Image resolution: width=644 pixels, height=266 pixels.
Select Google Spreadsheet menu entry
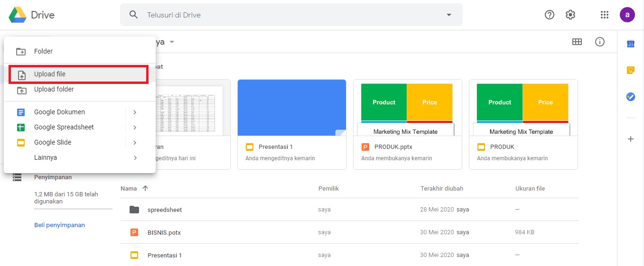(x=80, y=127)
